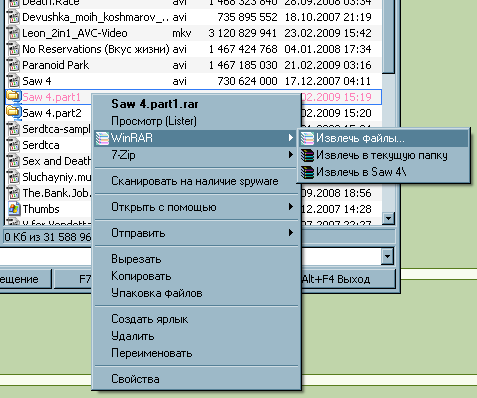Image resolution: width=477 pixels, height=398 pixels.
Task: Click the submenu arrow on the 7-Zip entry
Action: (291, 155)
